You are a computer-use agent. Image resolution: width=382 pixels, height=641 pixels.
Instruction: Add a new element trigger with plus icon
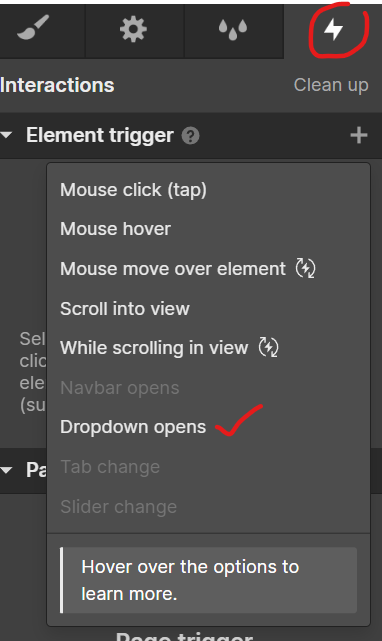click(x=359, y=135)
